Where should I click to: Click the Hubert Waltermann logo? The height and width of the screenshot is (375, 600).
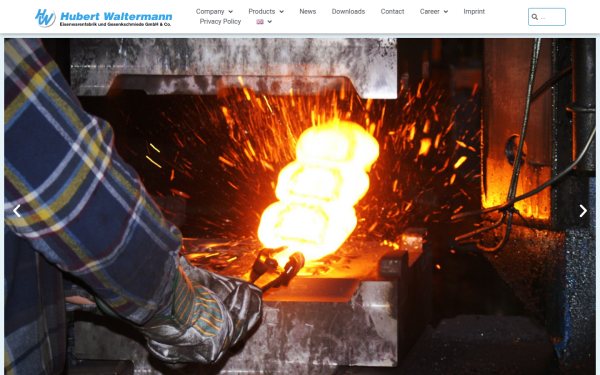(x=103, y=18)
